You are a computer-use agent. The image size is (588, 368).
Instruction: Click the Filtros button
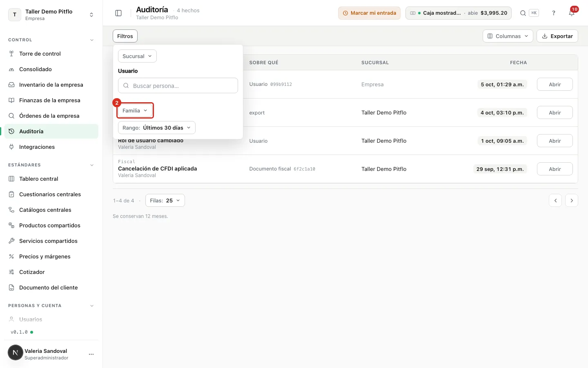[x=125, y=36]
